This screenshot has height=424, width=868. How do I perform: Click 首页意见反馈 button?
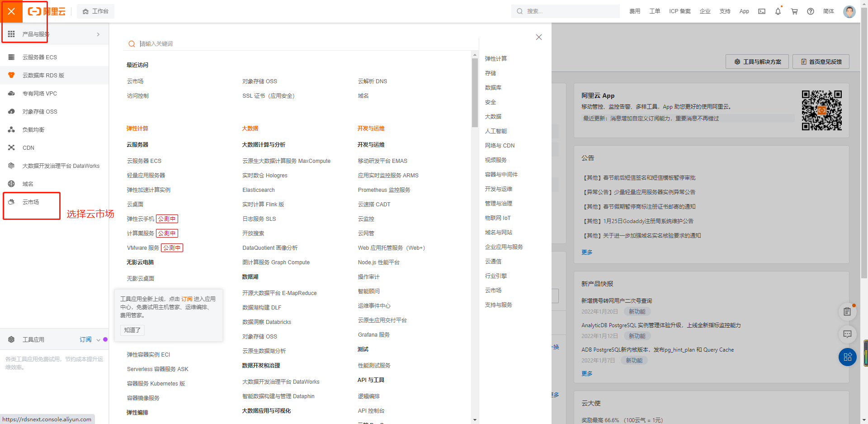coord(821,62)
